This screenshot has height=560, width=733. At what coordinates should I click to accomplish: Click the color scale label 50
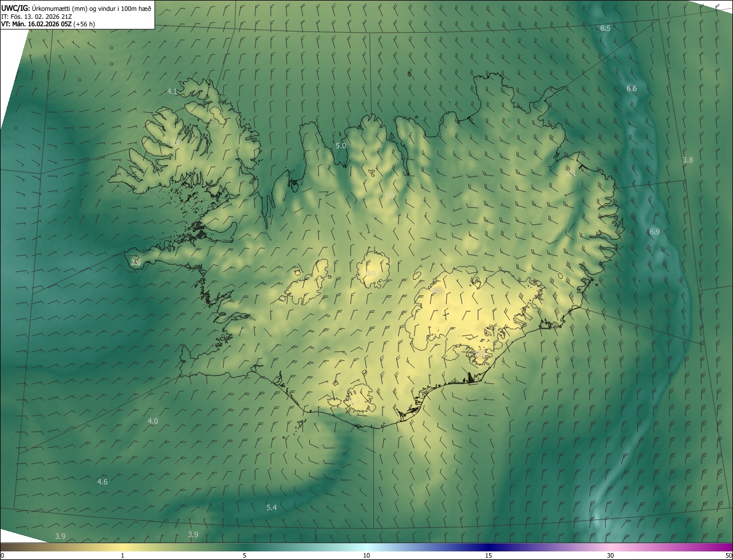coord(728,555)
